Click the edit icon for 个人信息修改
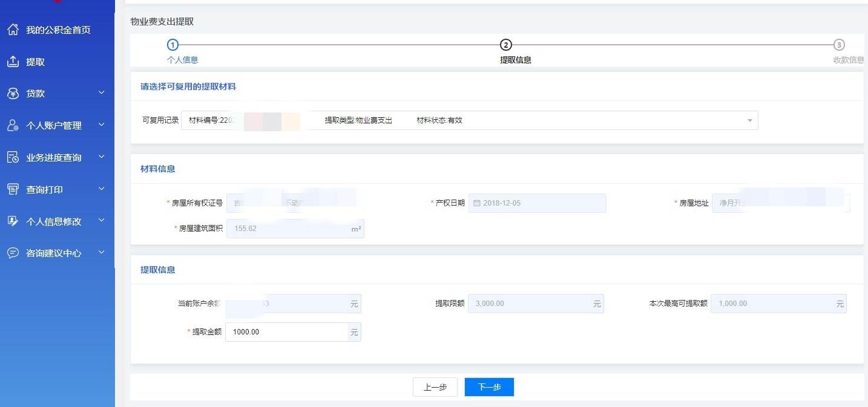Screen dimensions: 868x407 [x=13, y=221]
